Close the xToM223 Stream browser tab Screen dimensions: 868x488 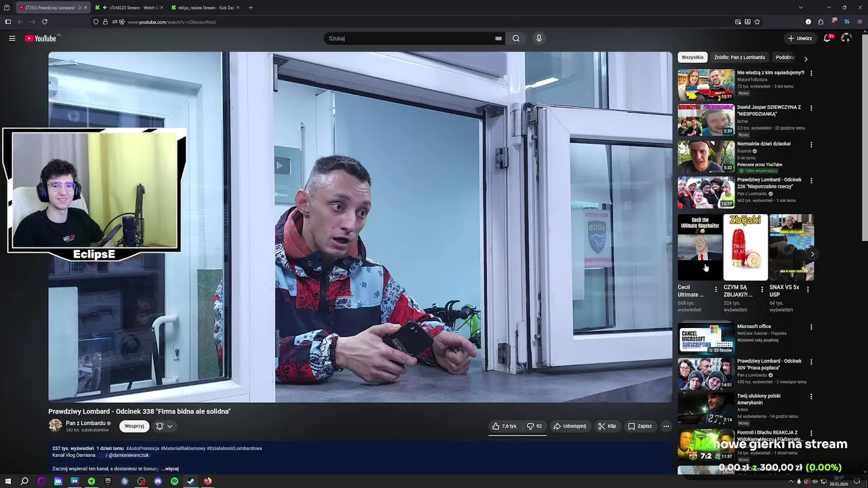point(161,7)
